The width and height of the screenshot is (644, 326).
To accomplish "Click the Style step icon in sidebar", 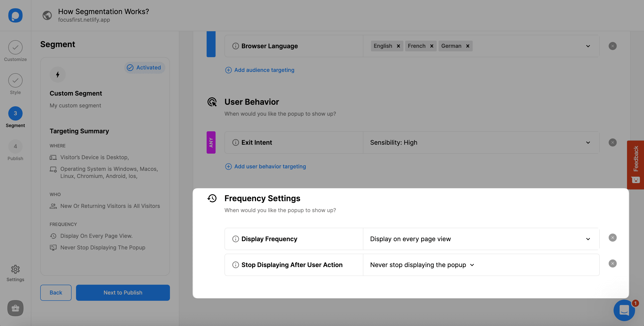I will (x=15, y=80).
